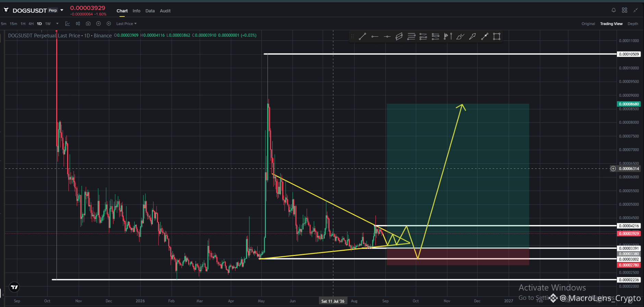Screen dimensions: 644x307
Task: Switch to the Info tab
Action: point(136,11)
